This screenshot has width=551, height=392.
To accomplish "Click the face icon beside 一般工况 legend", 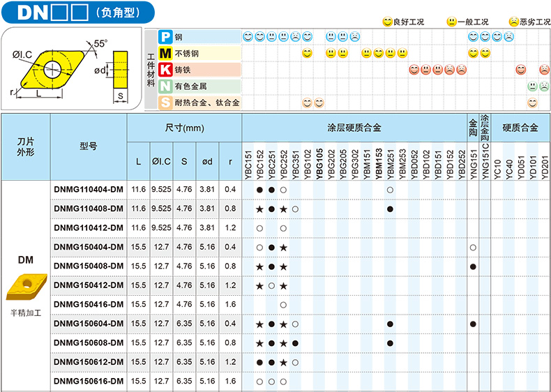I will point(452,22).
